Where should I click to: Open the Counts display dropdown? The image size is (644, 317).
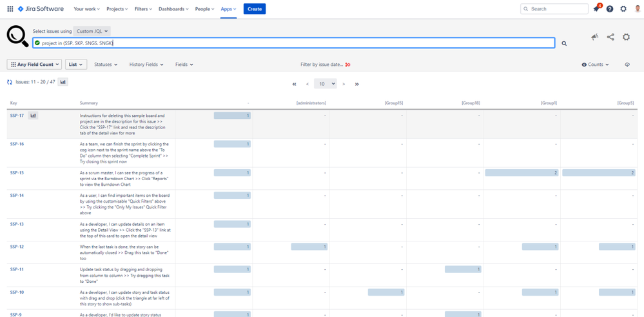tap(595, 65)
